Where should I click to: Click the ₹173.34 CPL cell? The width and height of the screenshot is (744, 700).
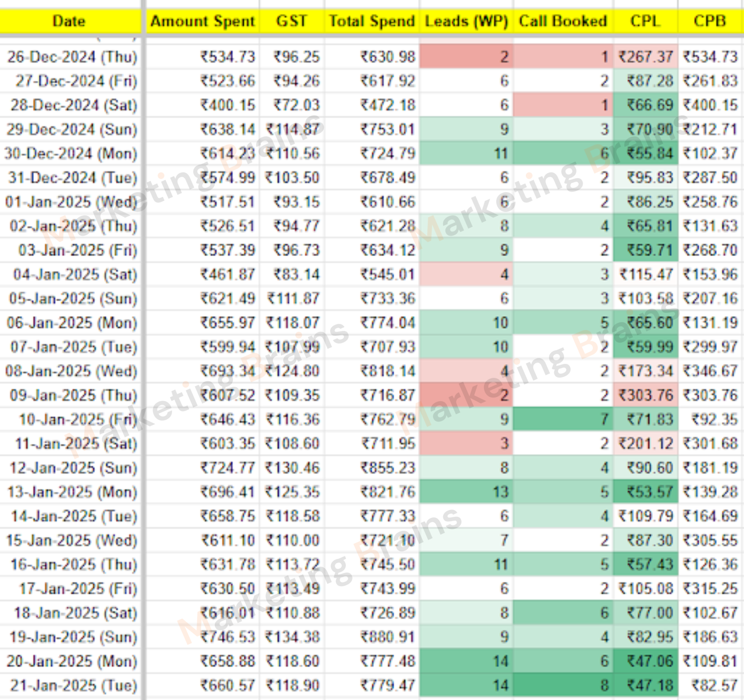(645, 371)
